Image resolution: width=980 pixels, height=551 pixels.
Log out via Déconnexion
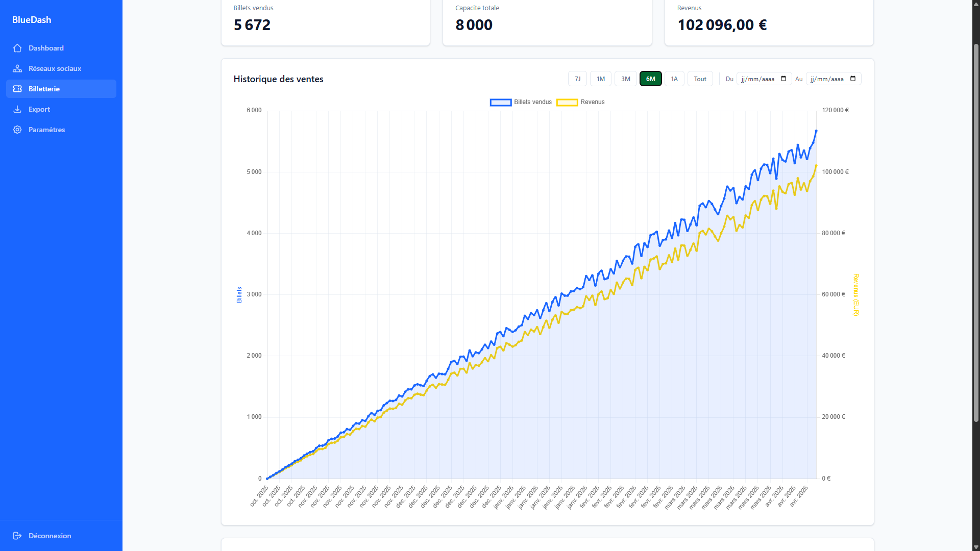(x=61, y=536)
